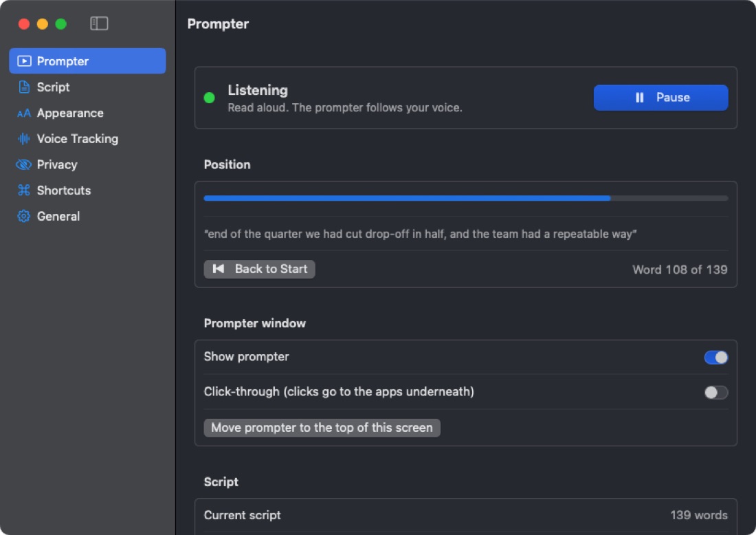
Task: Close the window with the red button
Action: pyautogui.click(x=23, y=23)
